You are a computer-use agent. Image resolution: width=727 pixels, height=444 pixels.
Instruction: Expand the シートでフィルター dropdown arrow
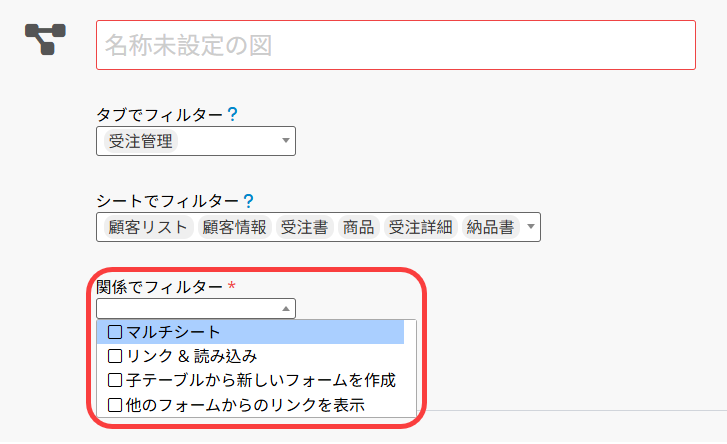(x=530, y=227)
